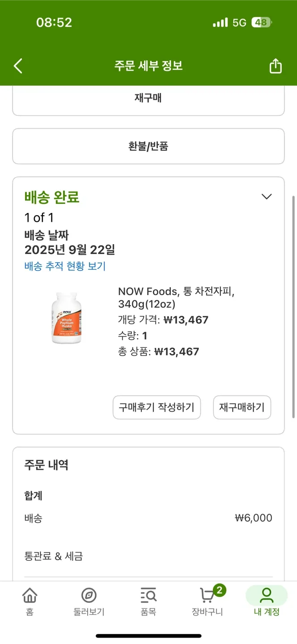Image resolution: width=297 pixels, height=644 pixels.
Task: Tap the account person icon
Action: click(267, 596)
